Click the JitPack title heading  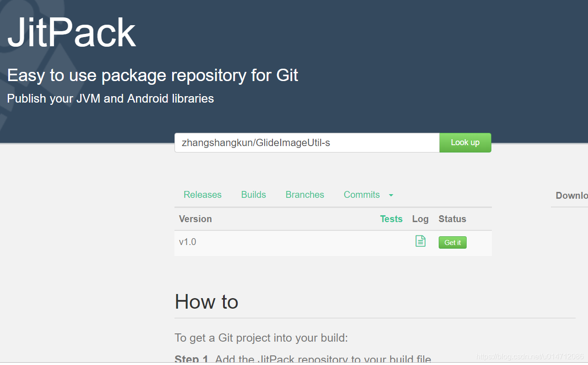72,33
